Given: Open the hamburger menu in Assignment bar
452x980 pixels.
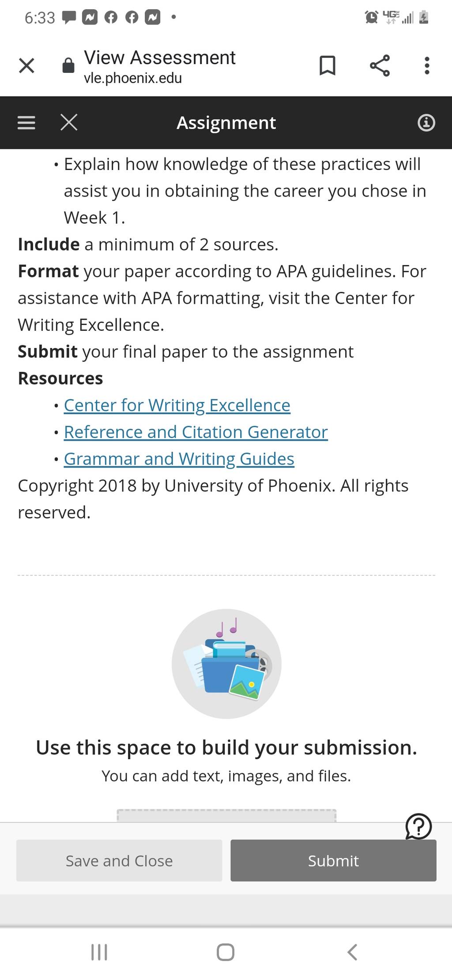Looking at the screenshot, I should (26, 122).
